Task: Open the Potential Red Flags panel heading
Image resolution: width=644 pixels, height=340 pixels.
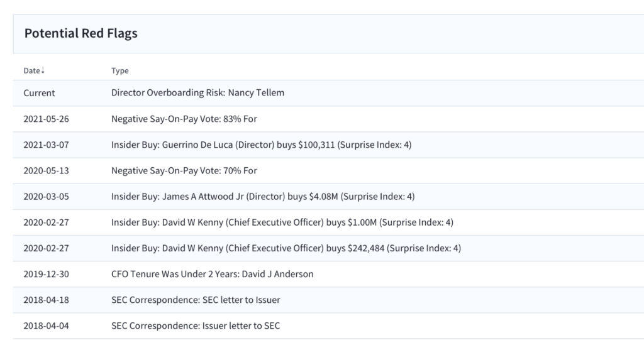Action: (x=81, y=33)
